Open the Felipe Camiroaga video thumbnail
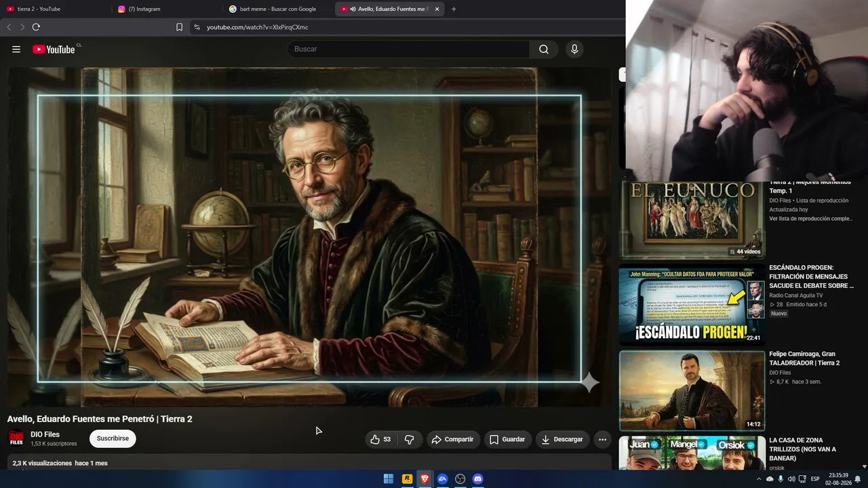The image size is (868, 488). coord(692,390)
